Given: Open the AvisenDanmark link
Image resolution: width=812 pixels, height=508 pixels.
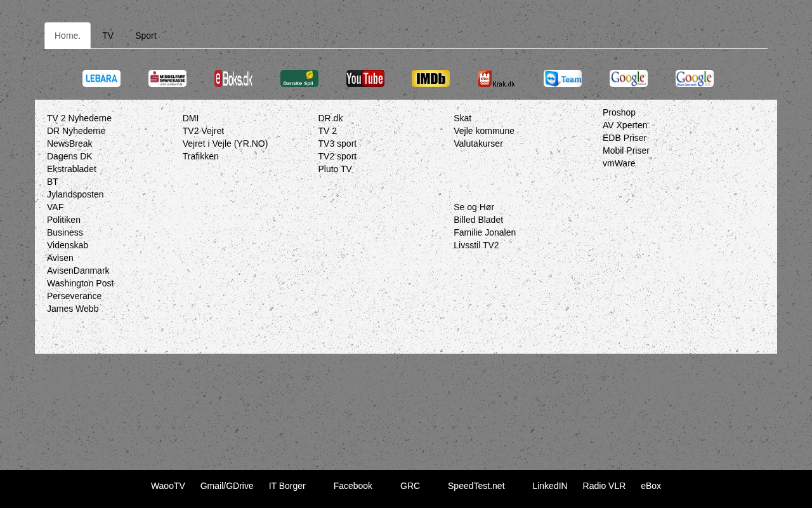Looking at the screenshot, I should 78,271.
